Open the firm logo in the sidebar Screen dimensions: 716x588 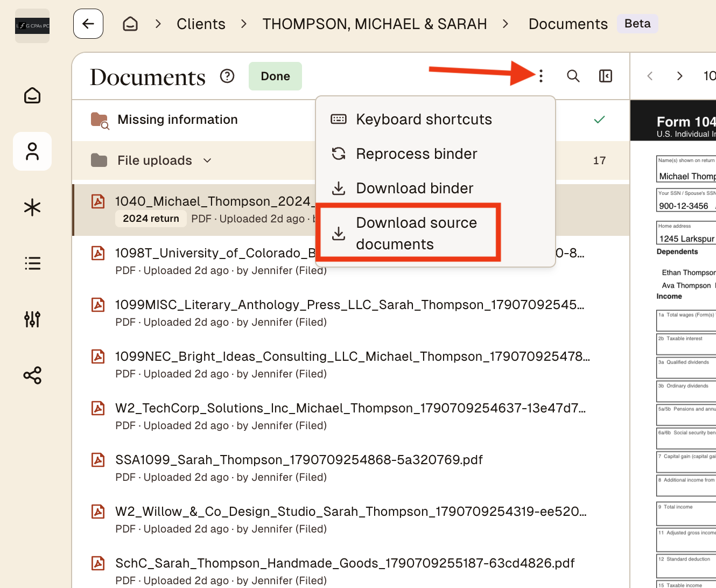pyautogui.click(x=32, y=26)
